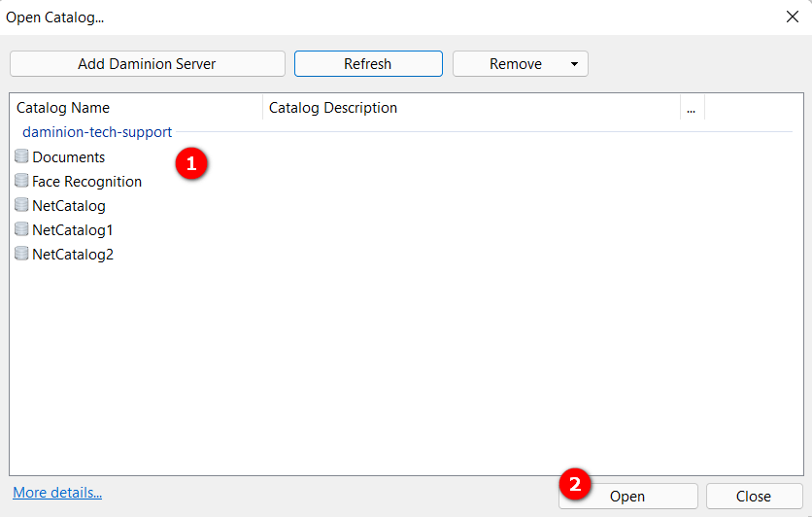Refresh the catalog list

[x=368, y=64]
